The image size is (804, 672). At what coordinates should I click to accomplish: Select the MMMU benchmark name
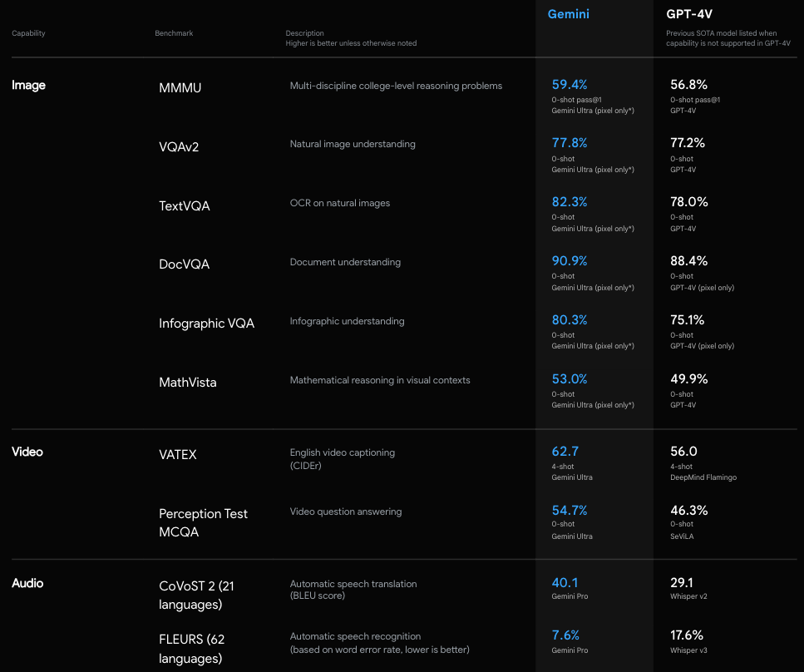pos(180,87)
